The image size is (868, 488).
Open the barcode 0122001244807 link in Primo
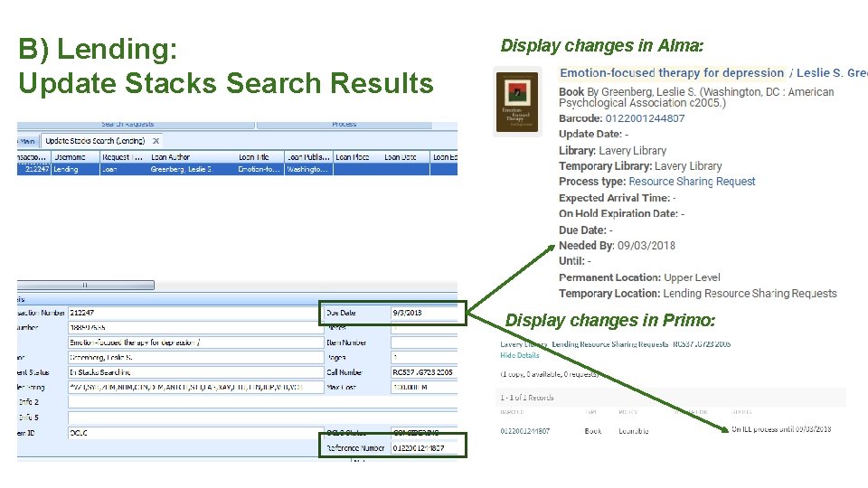point(524,431)
